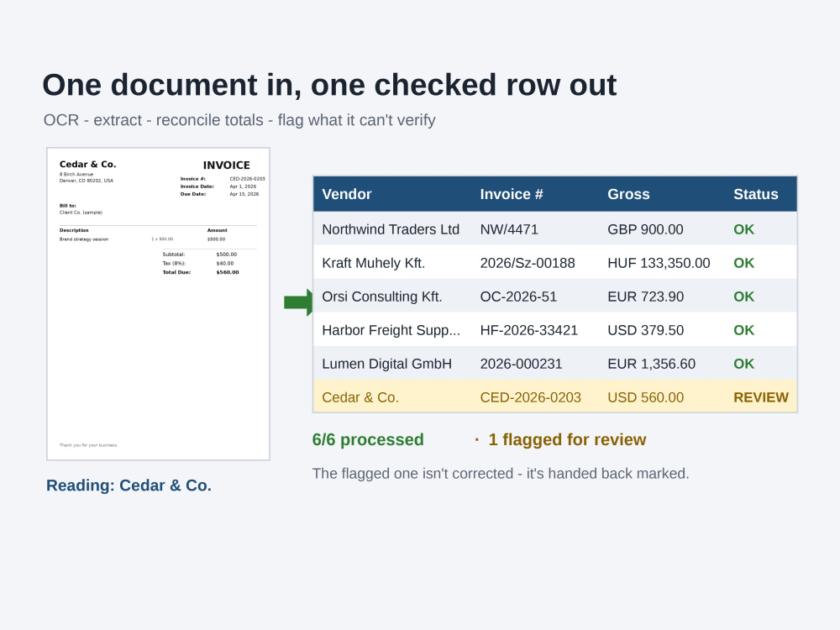The width and height of the screenshot is (840, 630).
Task: Click the note 'The flagged one isn't corrected'
Action: click(501, 474)
